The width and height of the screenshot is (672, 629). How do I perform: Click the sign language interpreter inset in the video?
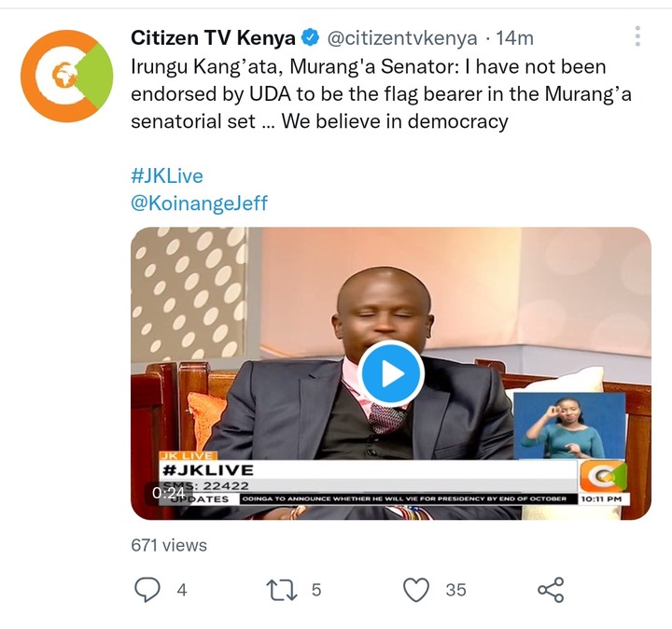coord(569,426)
